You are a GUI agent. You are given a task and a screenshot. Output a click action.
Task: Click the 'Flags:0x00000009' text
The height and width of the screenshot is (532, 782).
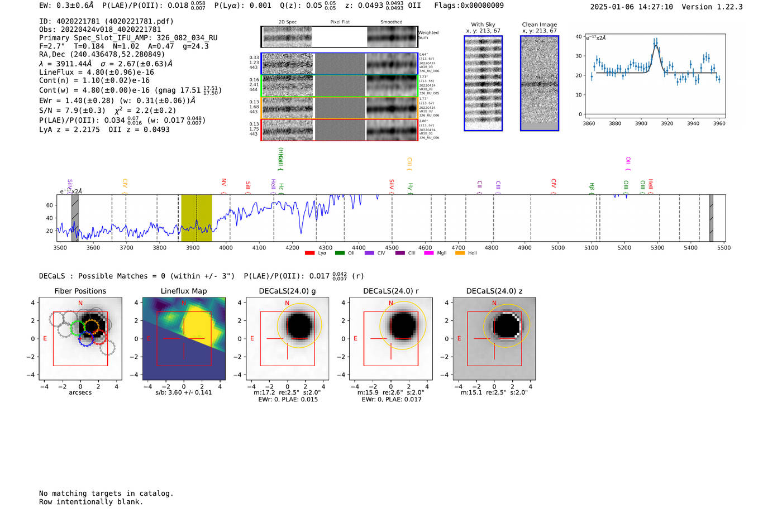point(469,5)
